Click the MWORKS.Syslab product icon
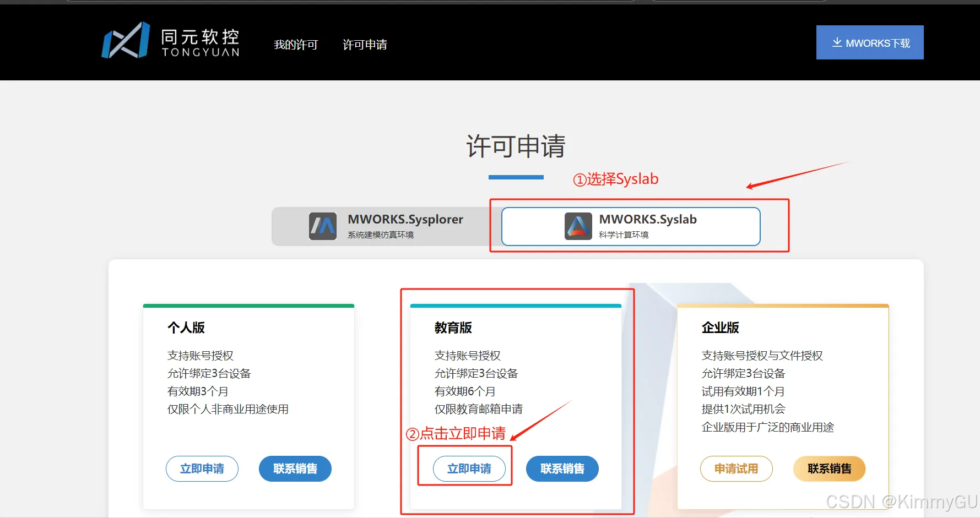The height and width of the screenshot is (518, 980). coord(578,226)
